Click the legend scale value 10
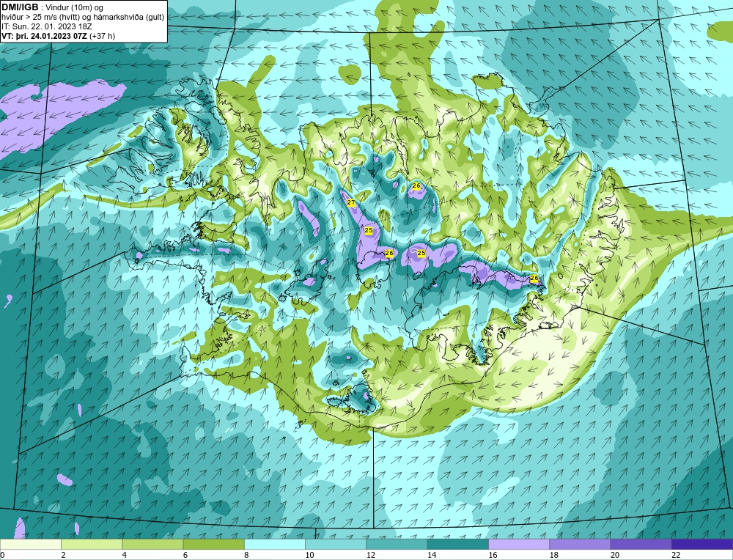The height and width of the screenshot is (560, 733). pos(309,555)
